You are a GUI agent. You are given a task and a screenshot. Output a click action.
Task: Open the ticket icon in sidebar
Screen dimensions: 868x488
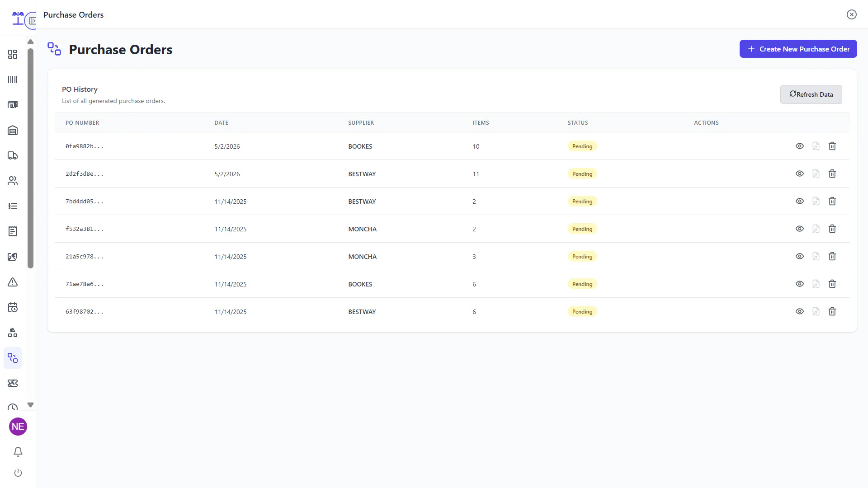coord(13,383)
